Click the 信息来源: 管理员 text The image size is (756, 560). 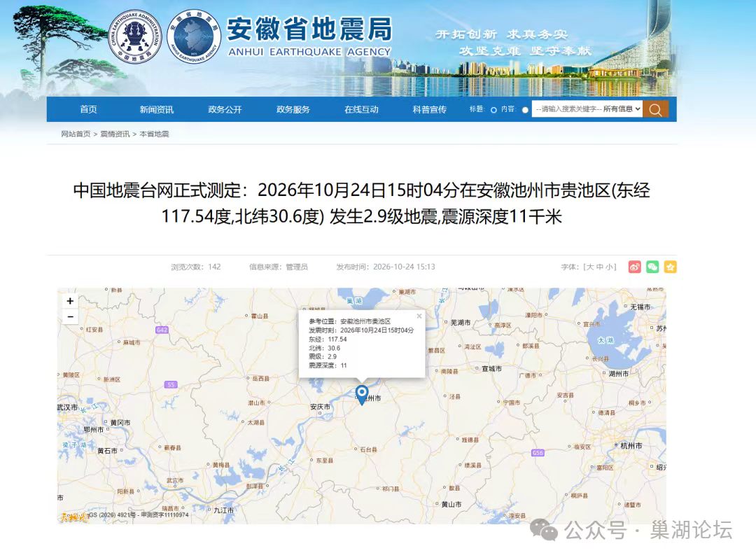click(x=278, y=267)
